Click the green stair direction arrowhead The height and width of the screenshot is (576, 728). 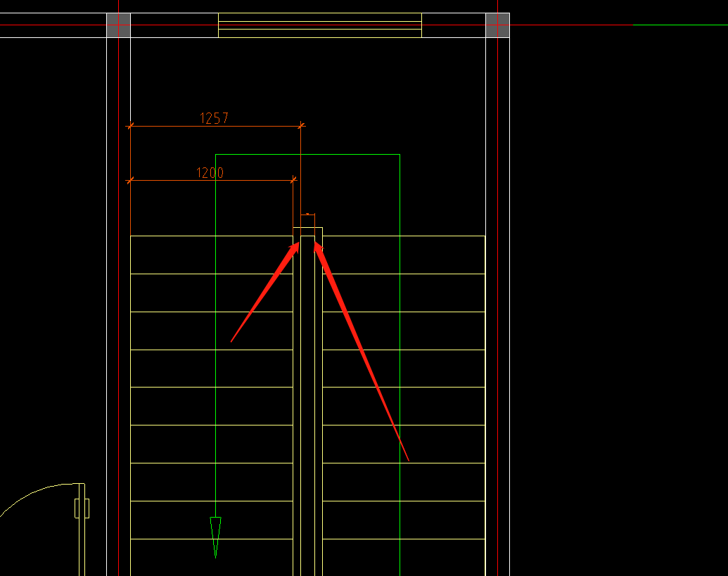coord(215,537)
